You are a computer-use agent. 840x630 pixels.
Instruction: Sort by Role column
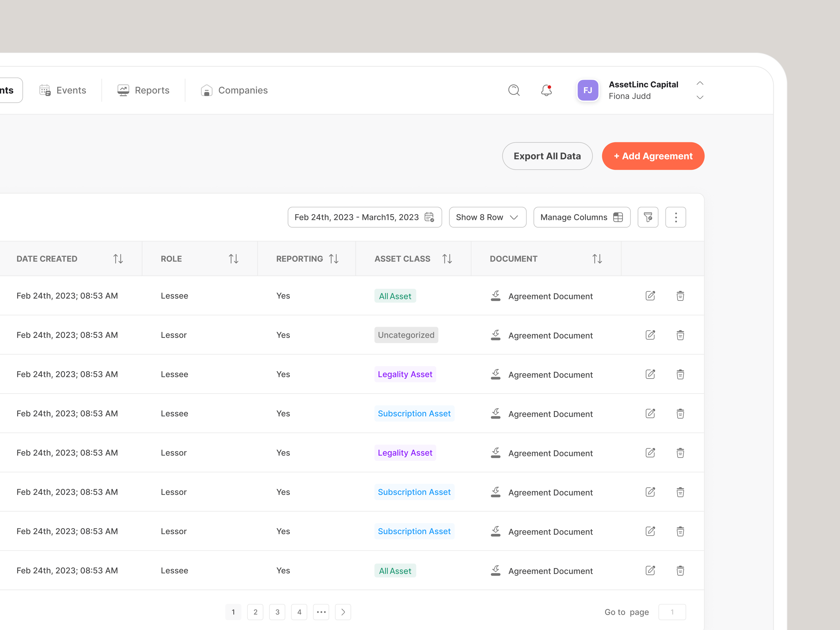(x=234, y=259)
